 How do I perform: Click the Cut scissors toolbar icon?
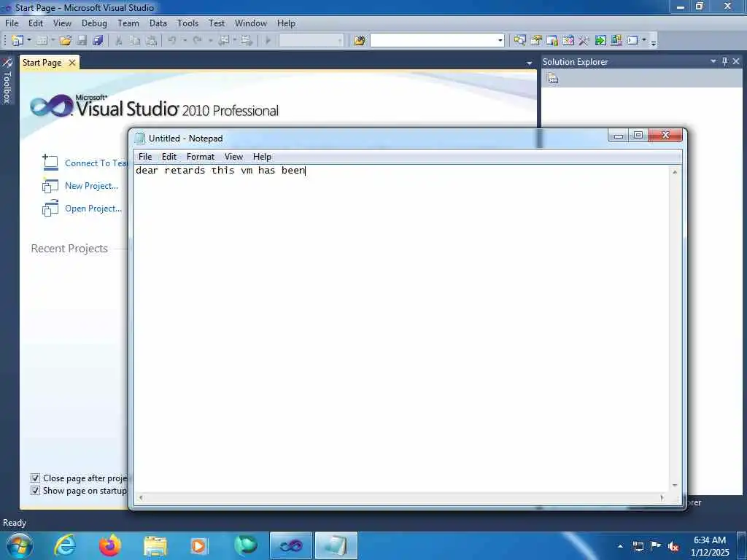click(119, 41)
